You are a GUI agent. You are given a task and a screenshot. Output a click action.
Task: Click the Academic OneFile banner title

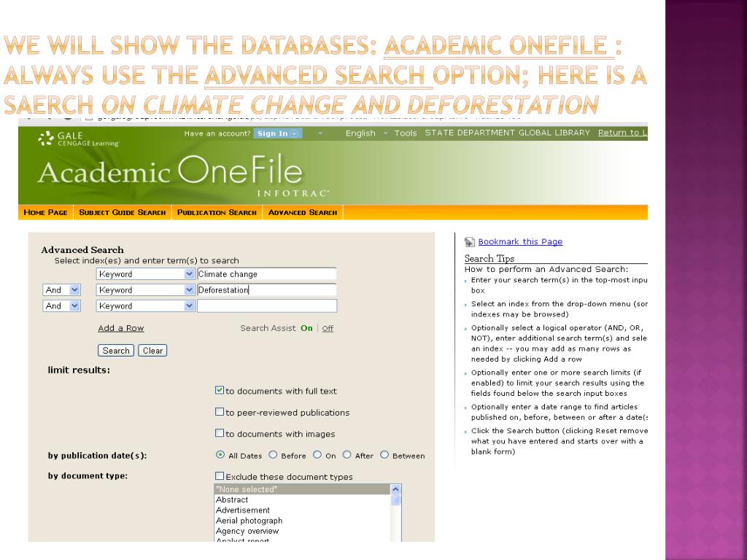pyautogui.click(x=170, y=172)
